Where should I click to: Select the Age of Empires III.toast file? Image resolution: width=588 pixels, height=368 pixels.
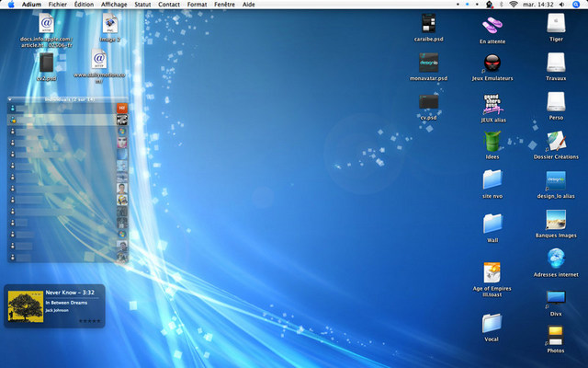pos(492,272)
